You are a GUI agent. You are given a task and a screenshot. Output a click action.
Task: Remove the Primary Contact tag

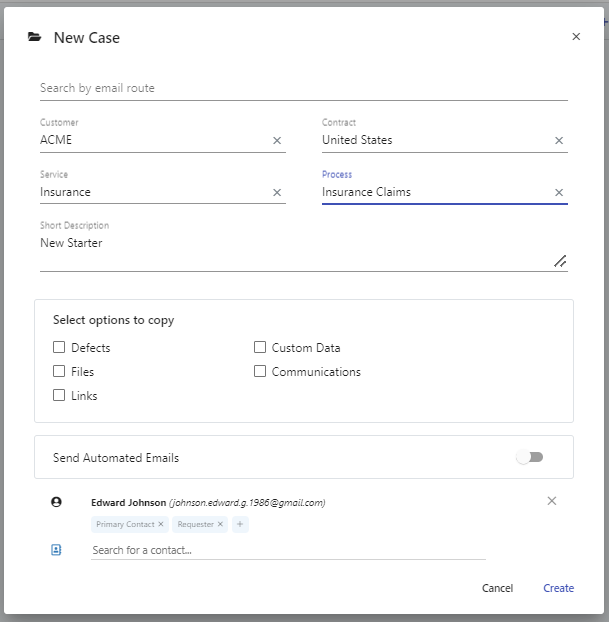[161, 524]
